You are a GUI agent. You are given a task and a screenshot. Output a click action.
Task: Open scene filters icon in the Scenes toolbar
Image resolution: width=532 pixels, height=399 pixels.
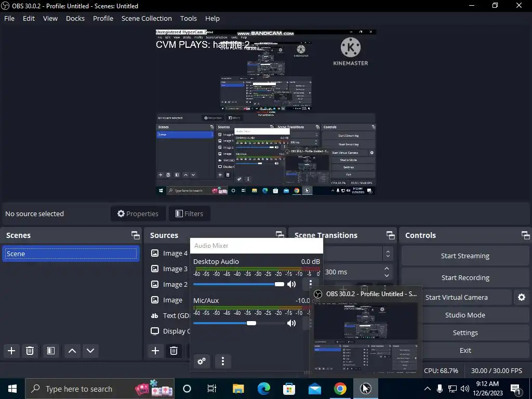(51, 351)
